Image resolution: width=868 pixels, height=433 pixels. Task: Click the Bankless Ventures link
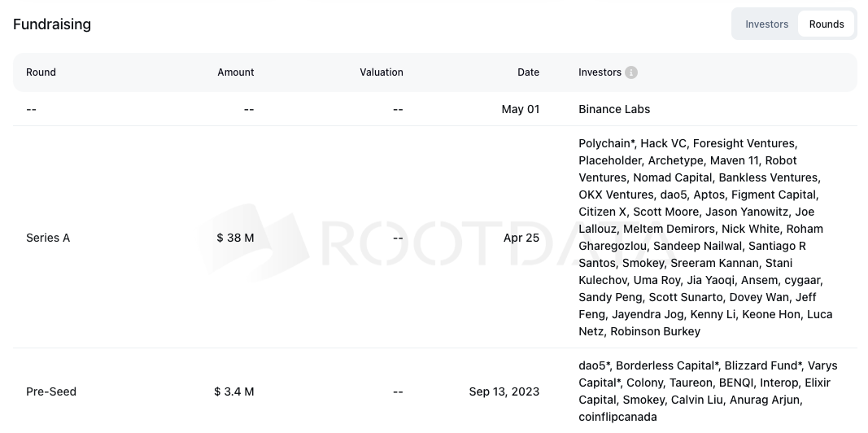(768, 177)
